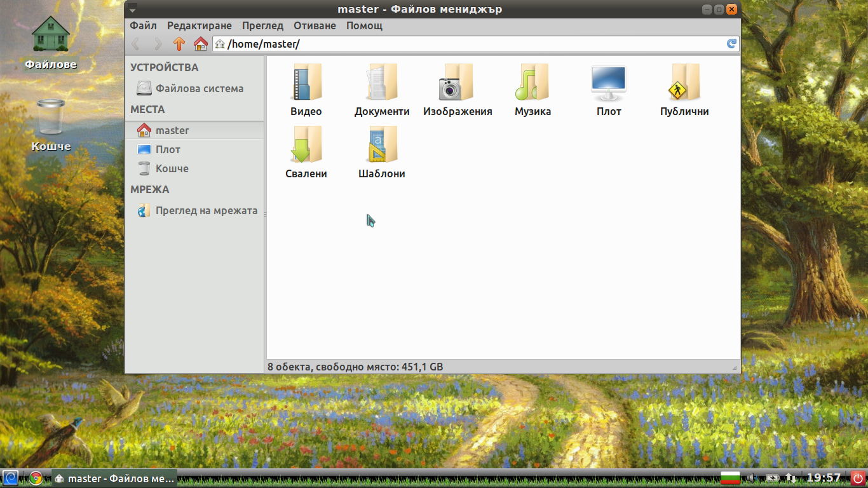This screenshot has width=868, height=488.
Task: Click the home folder toolbar icon
Action: click(x=201, y=44)
